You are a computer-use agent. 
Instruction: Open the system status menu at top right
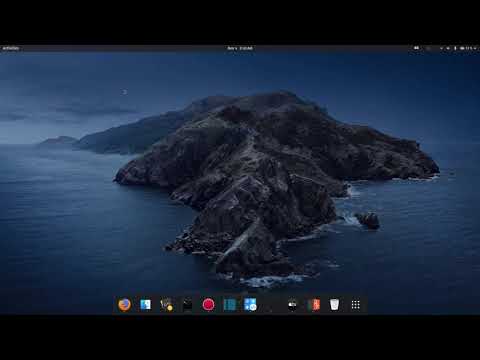[458, 48]
